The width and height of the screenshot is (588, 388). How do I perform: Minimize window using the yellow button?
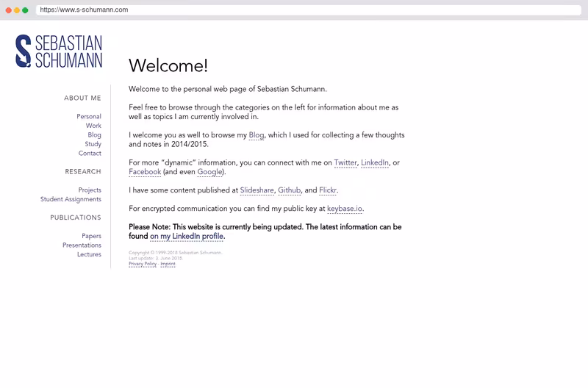(17, 10)
